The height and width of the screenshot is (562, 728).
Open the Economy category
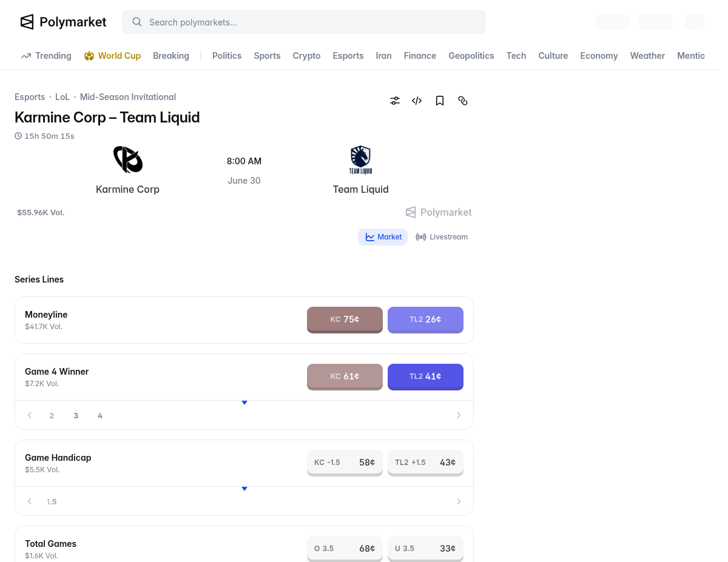(599, 56)
